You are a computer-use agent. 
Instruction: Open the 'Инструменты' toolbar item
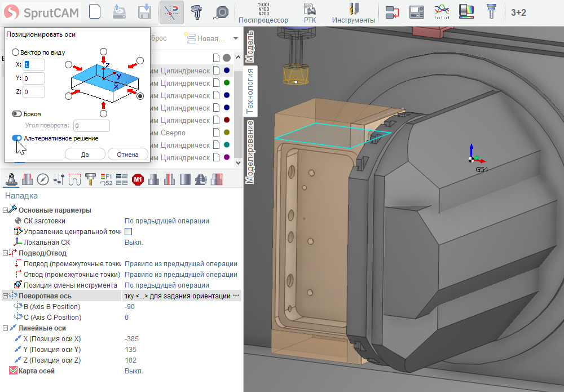(x=353, y=12)
